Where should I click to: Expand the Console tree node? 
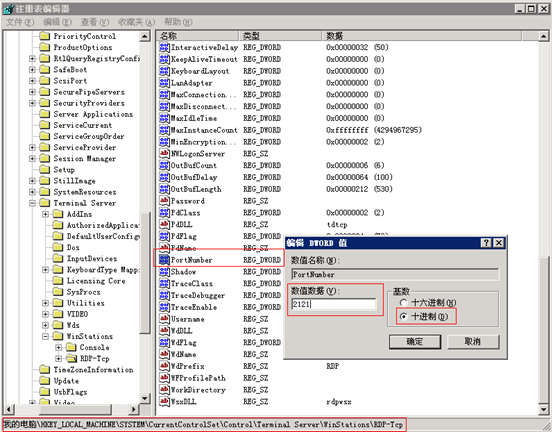pos(58,348)
